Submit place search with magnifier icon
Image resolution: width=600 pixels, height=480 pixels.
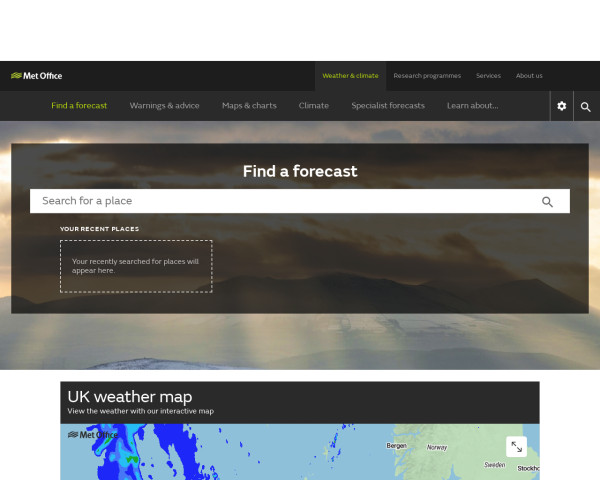coord(547,202)
